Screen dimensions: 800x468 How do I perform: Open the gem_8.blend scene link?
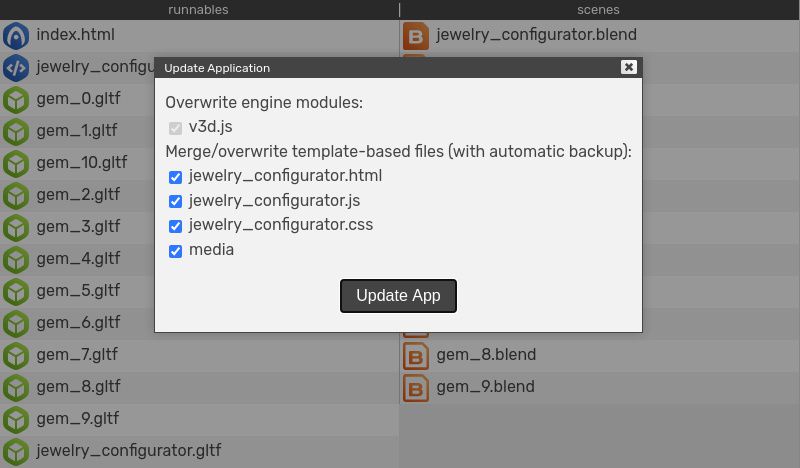pos(486,355)
